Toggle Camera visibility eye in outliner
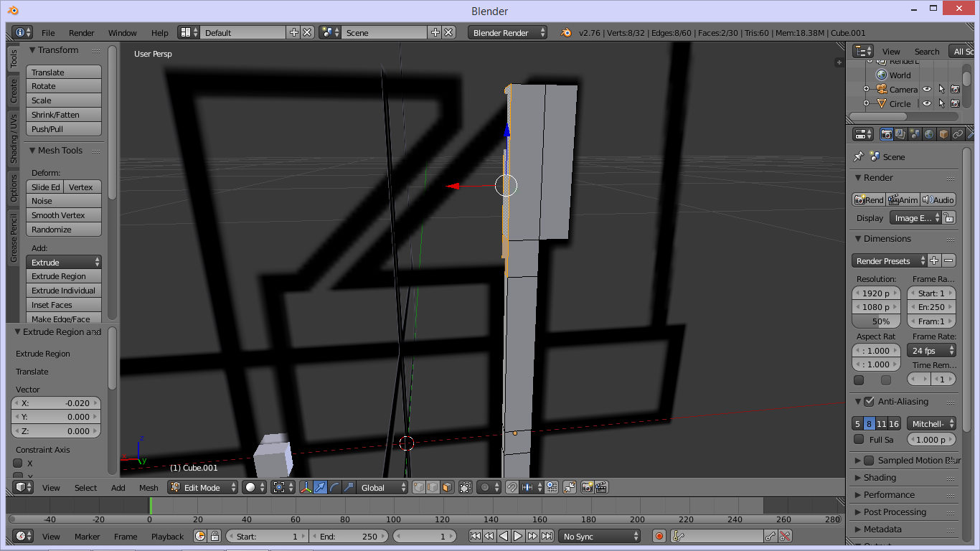The image size is (980, 551). click(927, 90)
